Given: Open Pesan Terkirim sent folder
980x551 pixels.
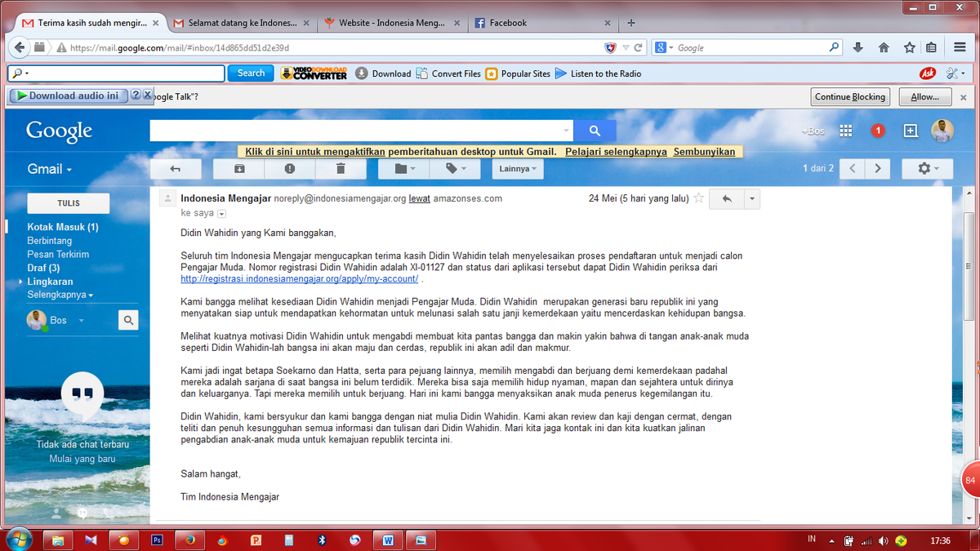Looking at the screenshot, I should [x=58, y=255].
